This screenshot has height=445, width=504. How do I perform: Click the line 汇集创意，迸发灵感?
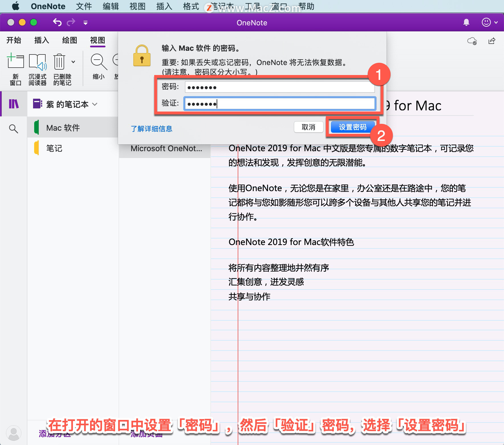(266, 282)
